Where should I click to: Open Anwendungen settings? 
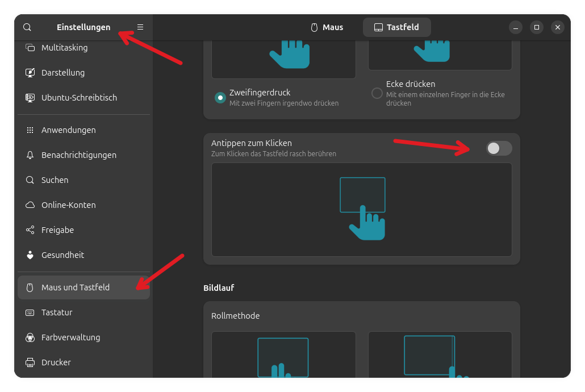[x=83, y=130]
